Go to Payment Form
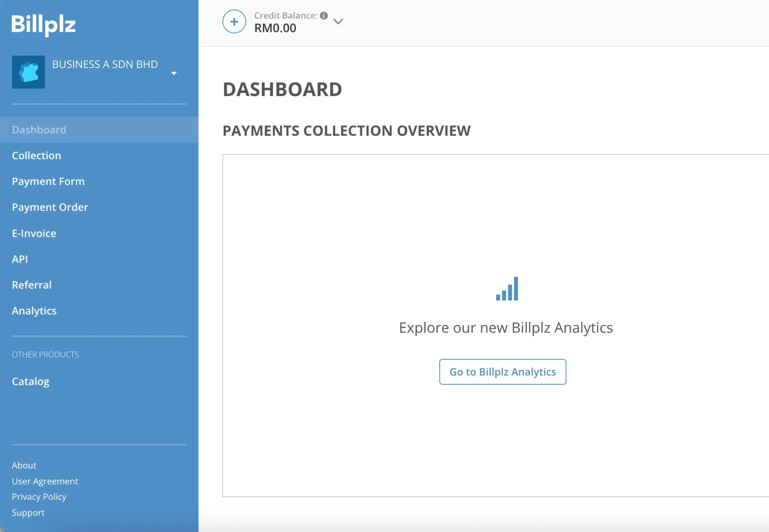The image size is (769, 532). point(99,181)
